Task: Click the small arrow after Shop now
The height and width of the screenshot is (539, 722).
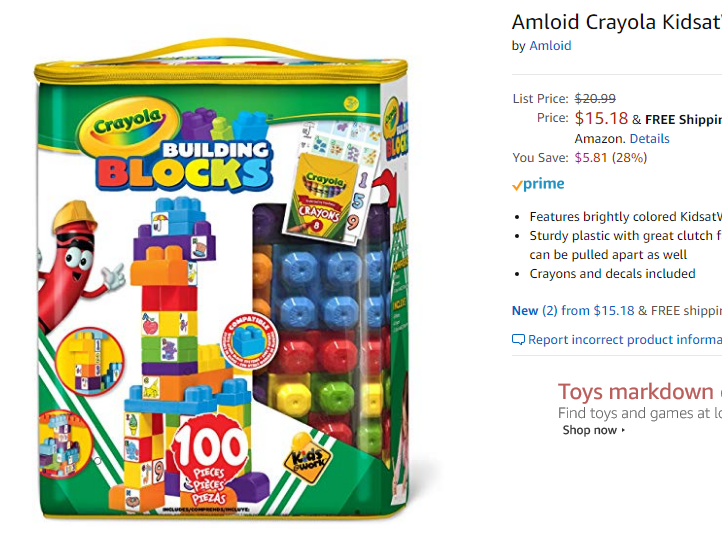Action: click(623, 430)
